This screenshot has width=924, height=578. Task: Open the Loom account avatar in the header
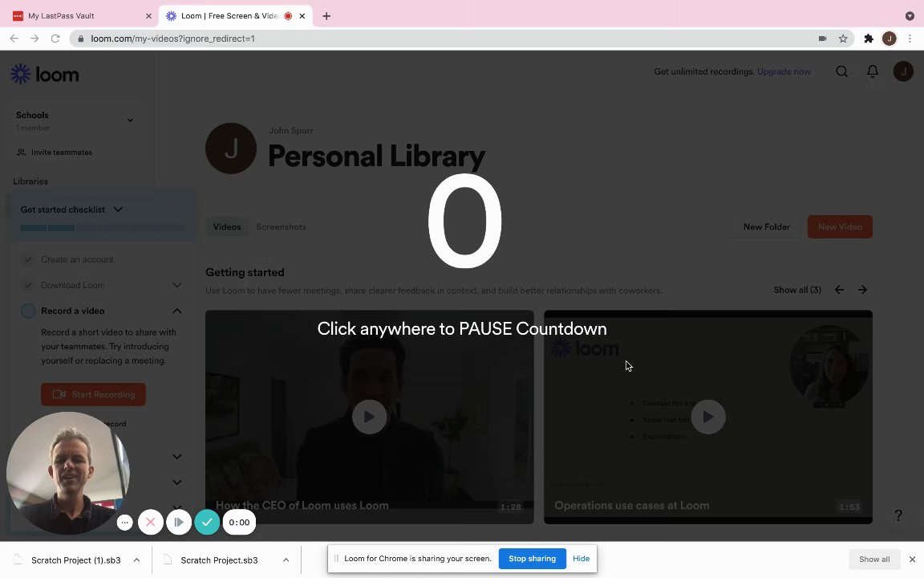coord(903,71)
